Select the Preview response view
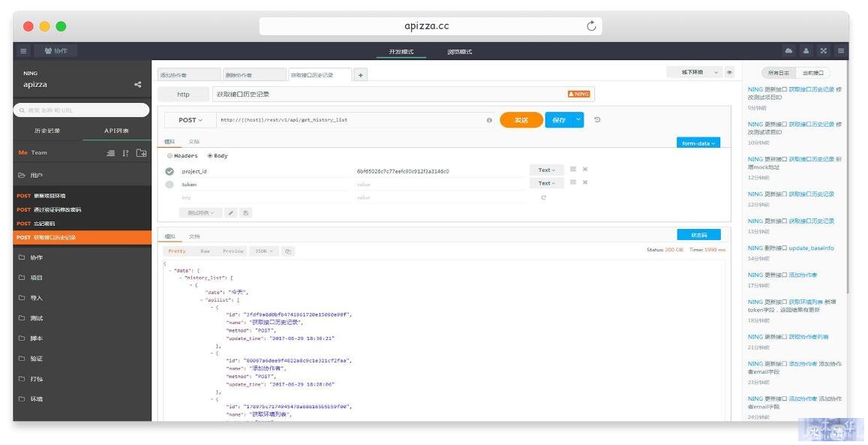Viewport: 868px width, 445px height. (233, 251)
